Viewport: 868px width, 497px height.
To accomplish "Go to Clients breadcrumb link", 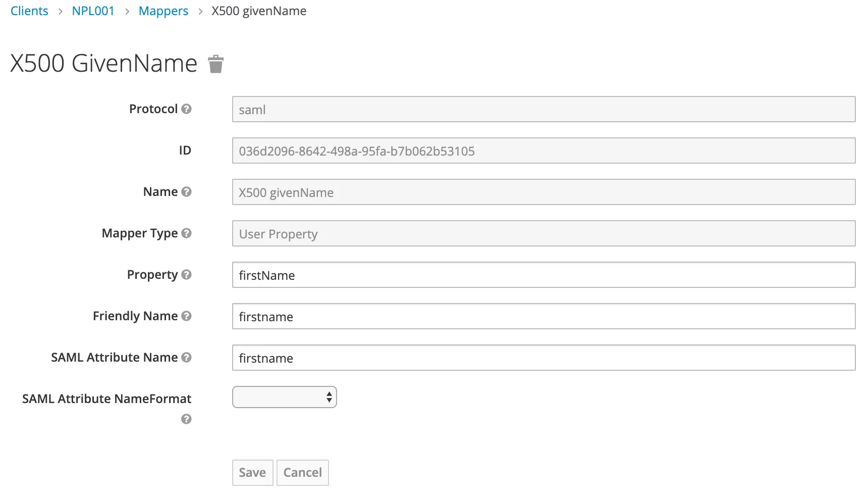I will tap(29, 11).
